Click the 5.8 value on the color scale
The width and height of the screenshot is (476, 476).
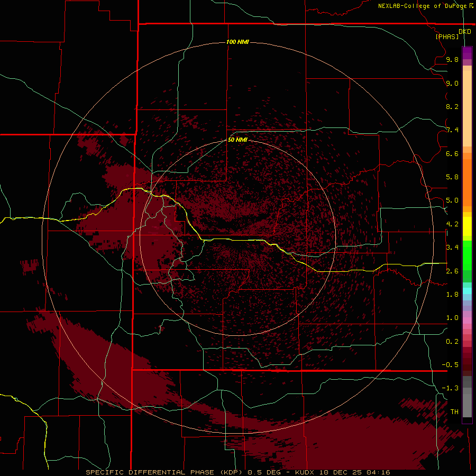coord(452,177)
